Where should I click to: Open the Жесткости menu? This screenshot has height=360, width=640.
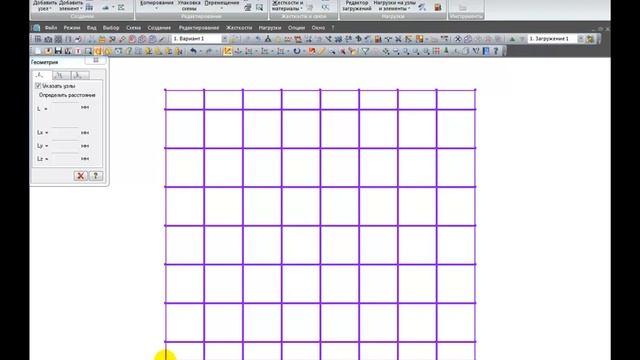[239, 28]
